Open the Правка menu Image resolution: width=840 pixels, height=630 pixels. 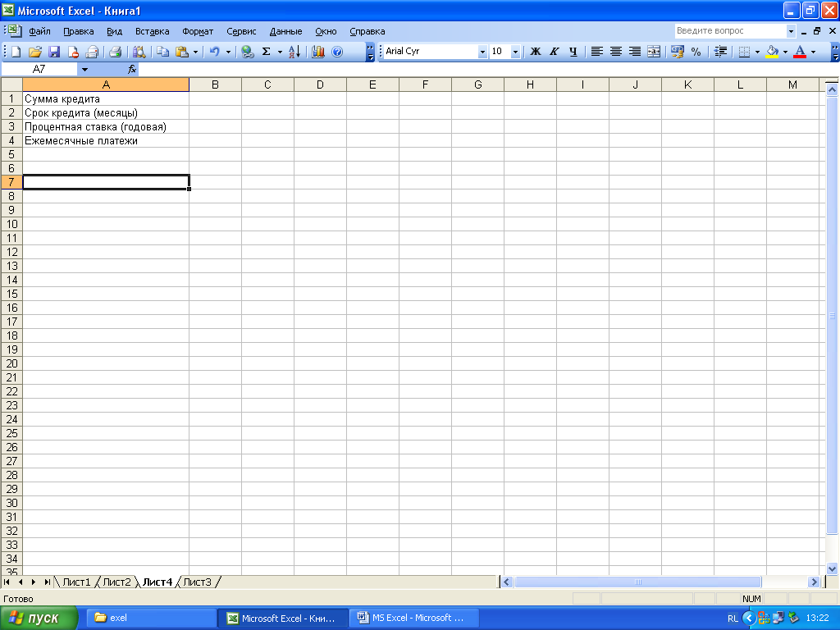pos(79,31)
